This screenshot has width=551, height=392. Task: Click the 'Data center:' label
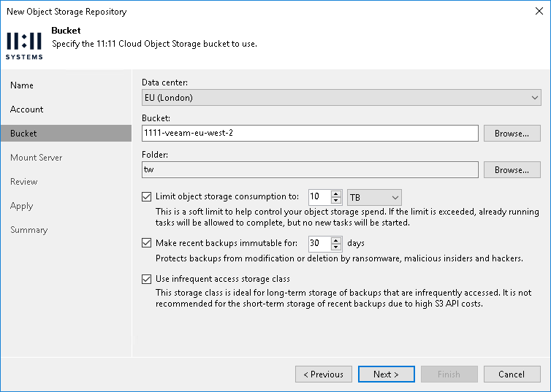coord(165,82)
